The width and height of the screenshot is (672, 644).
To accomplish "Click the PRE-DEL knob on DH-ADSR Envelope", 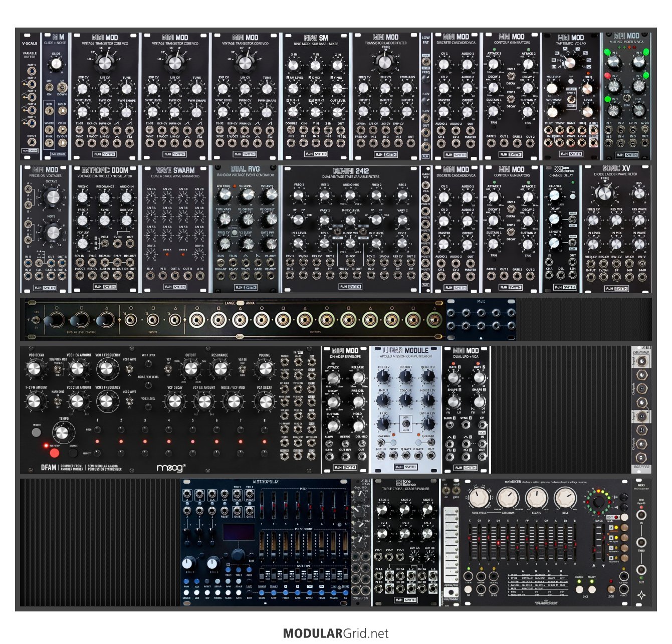I will 358,402.
